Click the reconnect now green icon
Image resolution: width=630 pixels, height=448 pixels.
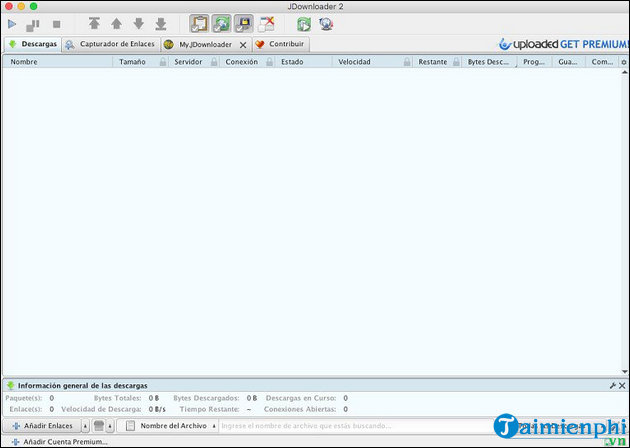[x=304, y=24]
